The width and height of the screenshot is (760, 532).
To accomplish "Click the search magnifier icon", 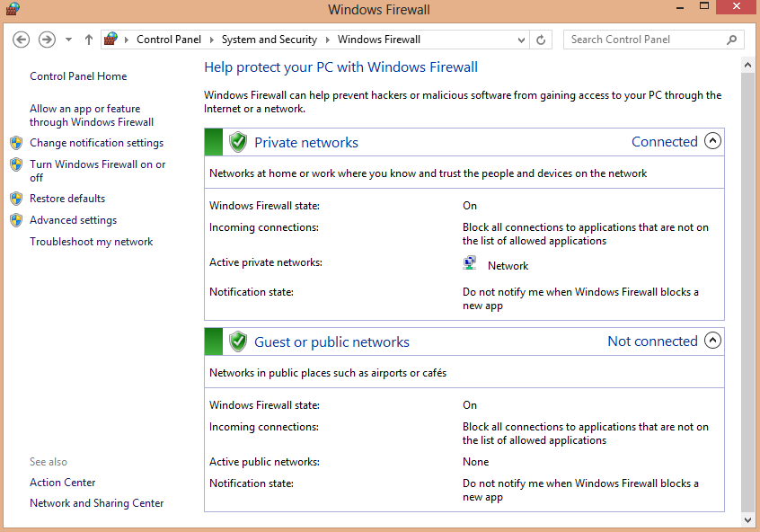I will pos(732,40).
